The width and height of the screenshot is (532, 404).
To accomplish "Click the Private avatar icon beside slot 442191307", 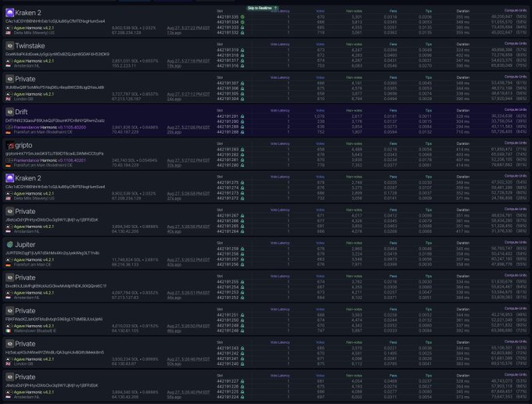I will [10, 79].
